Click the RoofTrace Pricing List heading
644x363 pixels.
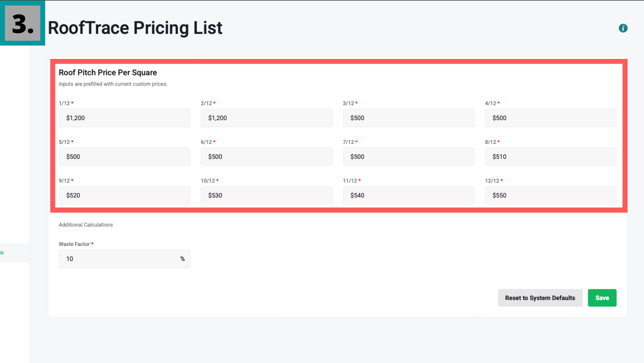coord(135,28)
